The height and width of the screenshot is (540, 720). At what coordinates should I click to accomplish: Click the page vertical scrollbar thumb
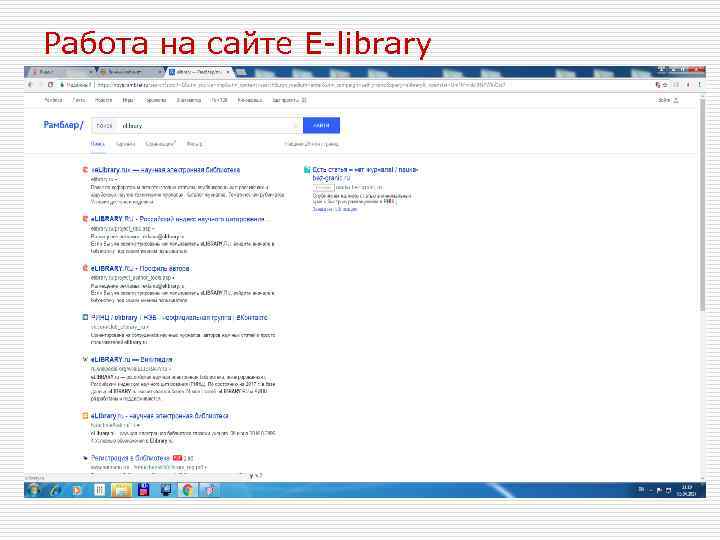point(702,204)
